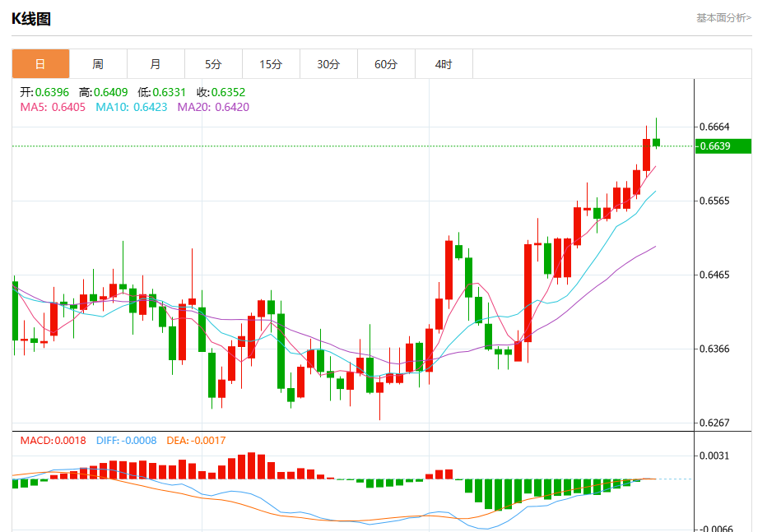Open the 15分 interval tab
Screen dimensions: 781x532
coord(271,63)
